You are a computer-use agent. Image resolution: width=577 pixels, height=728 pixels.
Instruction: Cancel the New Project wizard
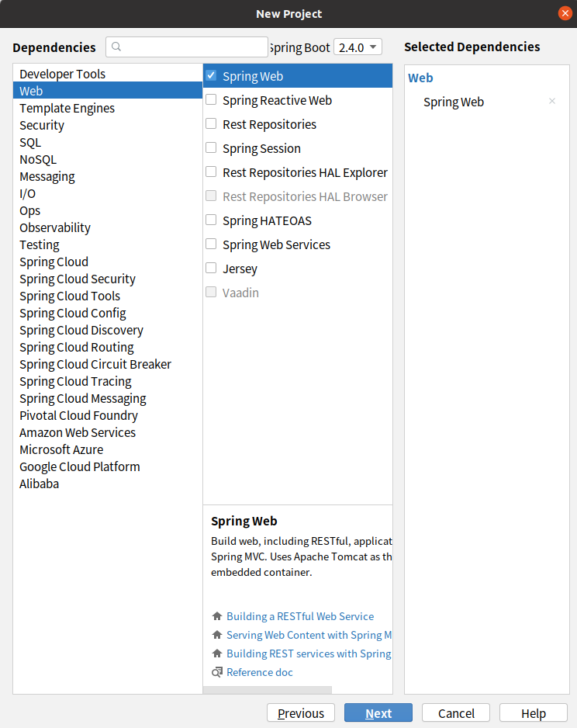click(456, 712)
